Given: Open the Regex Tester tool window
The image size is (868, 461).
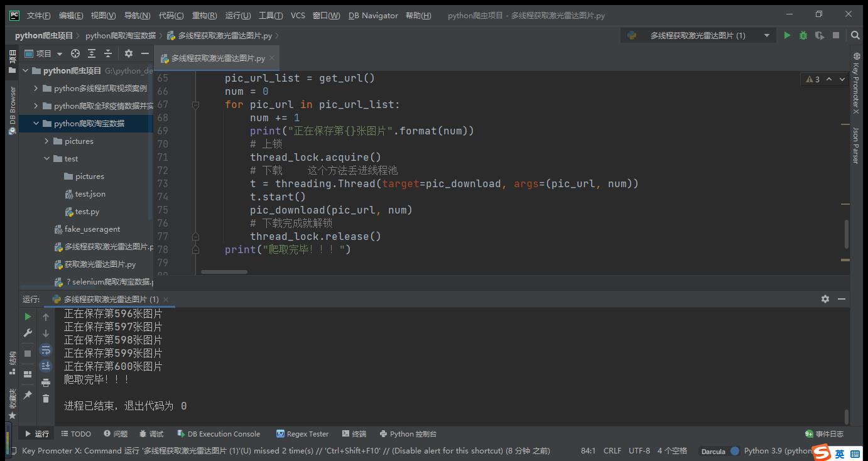Looking at the screenshot, I should 302,434.
